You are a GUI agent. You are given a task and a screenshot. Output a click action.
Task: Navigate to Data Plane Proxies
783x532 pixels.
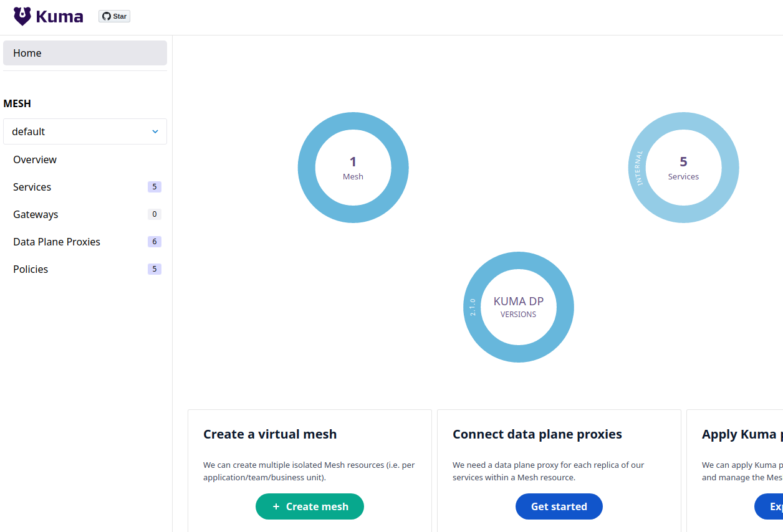[x=56, y=242]
